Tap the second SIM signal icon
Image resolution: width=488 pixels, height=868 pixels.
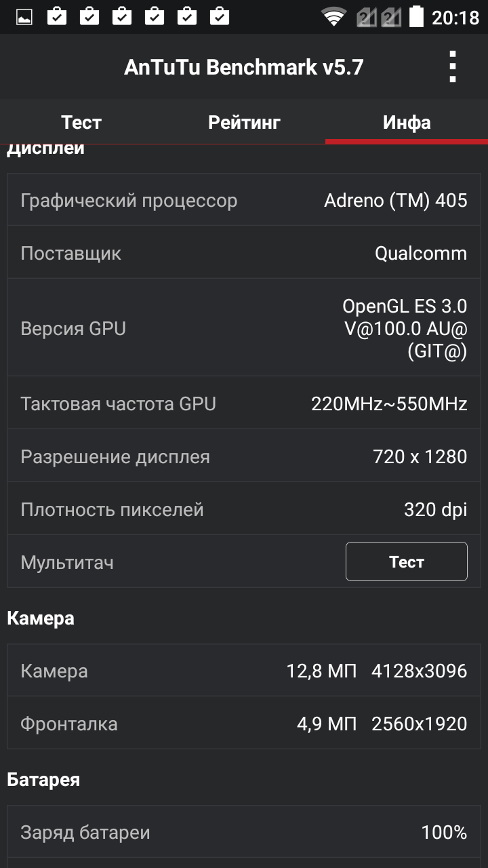click(391, 17)
